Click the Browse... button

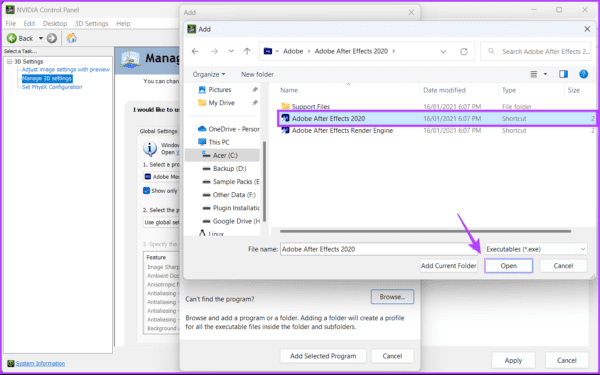pyautogui.click(x=392, y=297)
